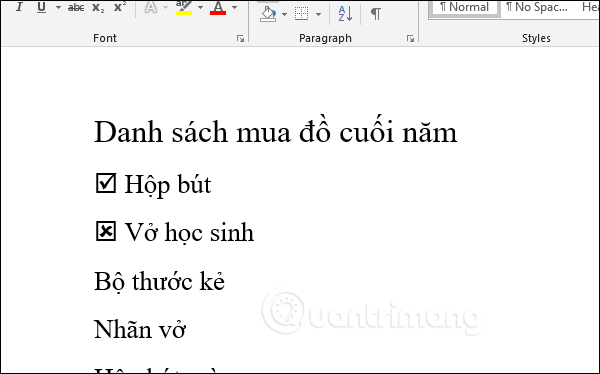
Task: Open Text Effects and Typography
Action: [151, 7]
